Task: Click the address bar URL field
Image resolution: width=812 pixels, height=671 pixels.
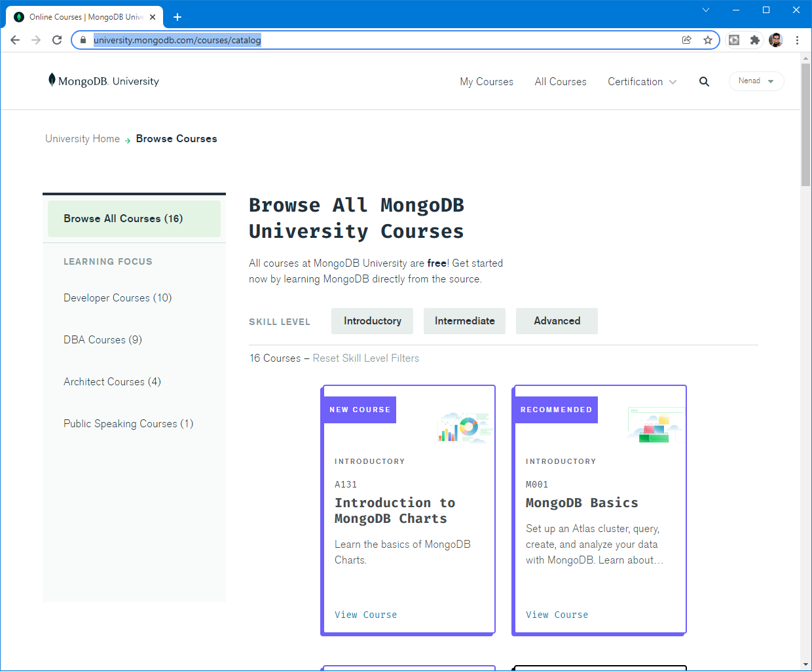Action: tap(393, 40)
